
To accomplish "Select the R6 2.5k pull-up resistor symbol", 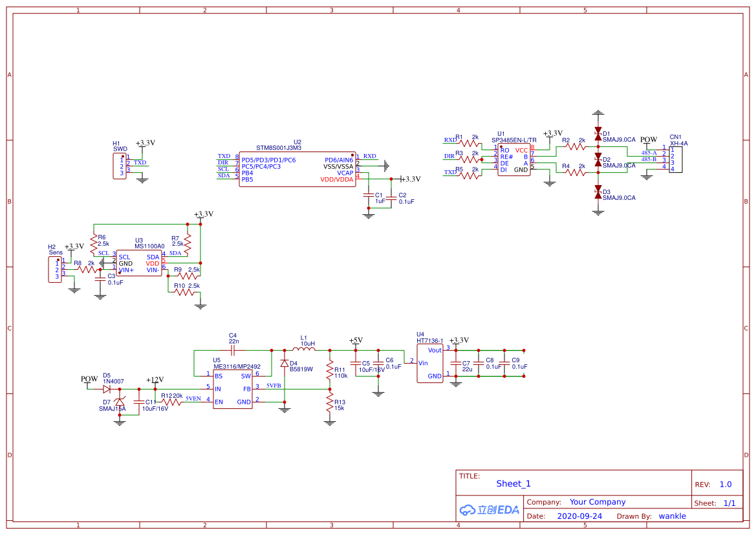I will coord(94,244).
